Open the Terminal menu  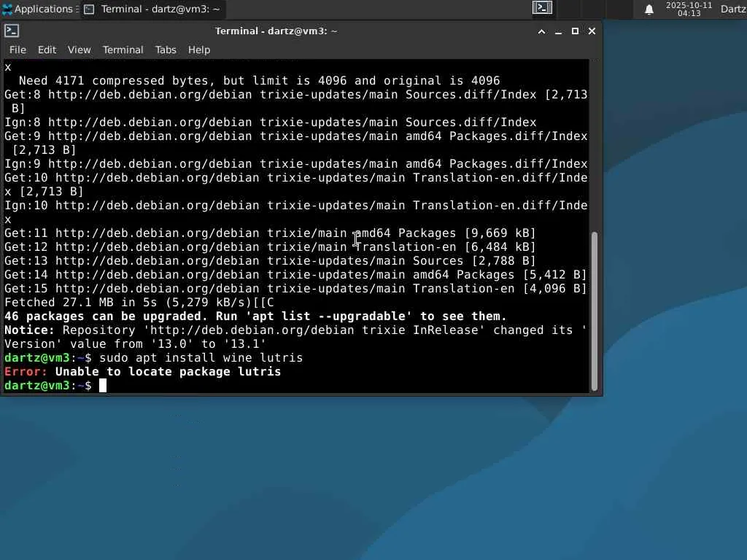click(x=123, y=50)
